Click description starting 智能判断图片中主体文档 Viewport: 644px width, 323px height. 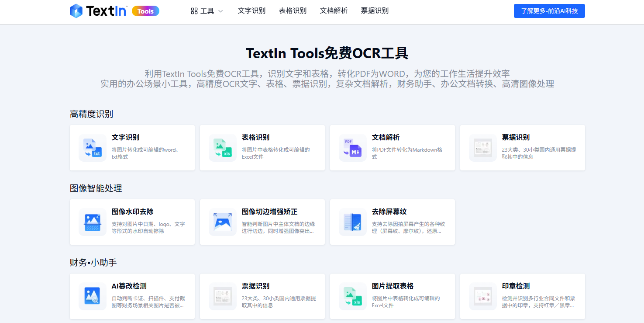click(x=279, y=227)
